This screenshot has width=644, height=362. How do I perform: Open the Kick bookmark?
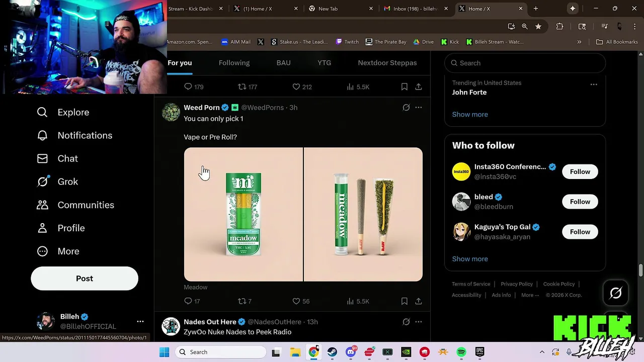[x=450, y=42]
